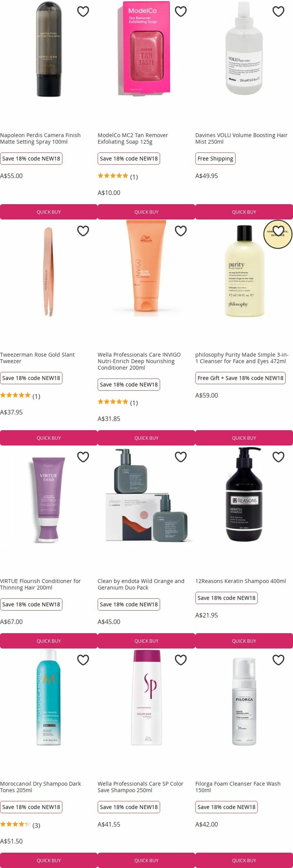Image resolution: width=293 pixels, height=868 pixels.
Task: Heart the 12Reasons Keratin Shampoo
Action: (278, 457)
